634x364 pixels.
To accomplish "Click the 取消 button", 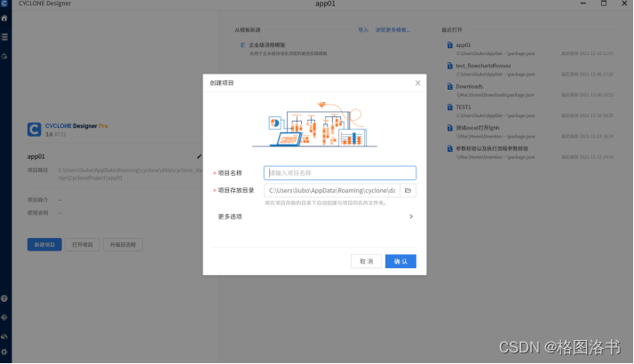I will coord(367,261).
